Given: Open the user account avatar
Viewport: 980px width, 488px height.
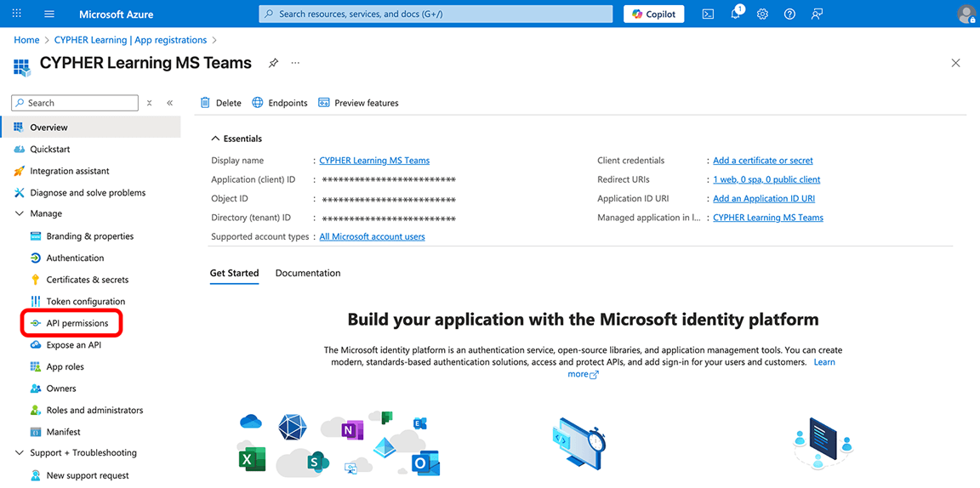Looking at the screenshot, I should point(966,14).
